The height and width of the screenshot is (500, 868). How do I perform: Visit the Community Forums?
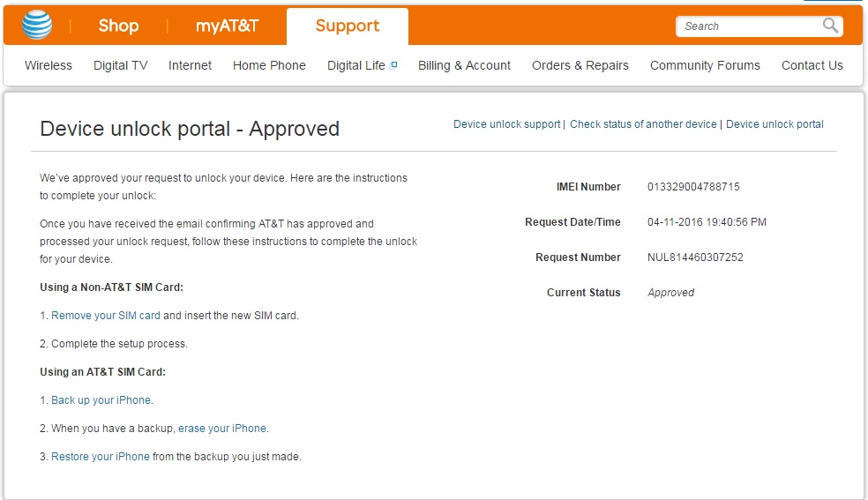705,65
